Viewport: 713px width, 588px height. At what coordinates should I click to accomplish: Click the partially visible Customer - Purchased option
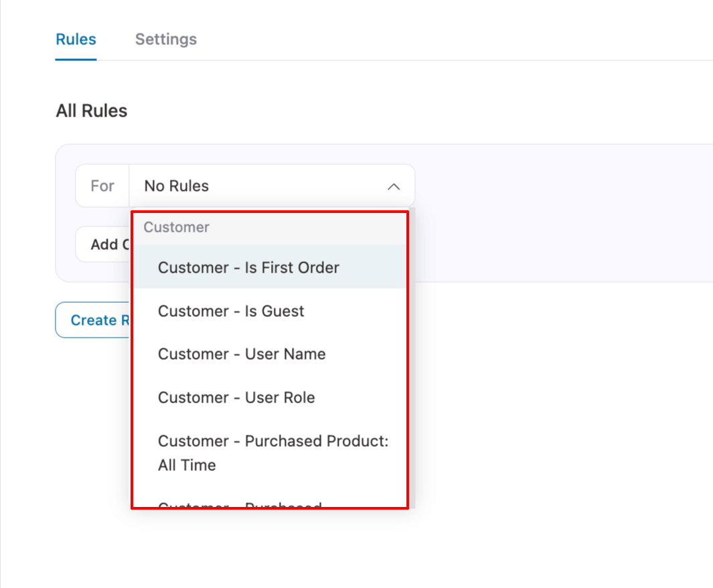pos(239,504)
